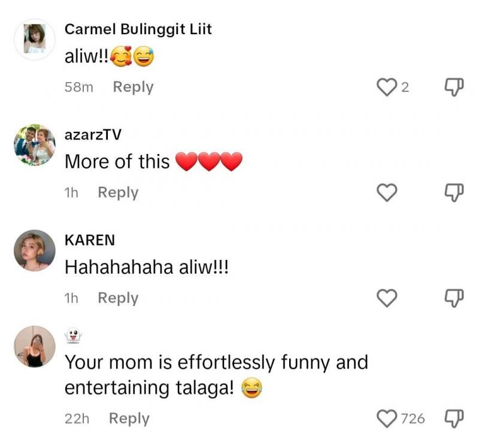The width and height of the screenshot is (479, 448).
Task: Like KAREN's "Hahahahaha aliw" comment
Action: click(x=386, y=298)
